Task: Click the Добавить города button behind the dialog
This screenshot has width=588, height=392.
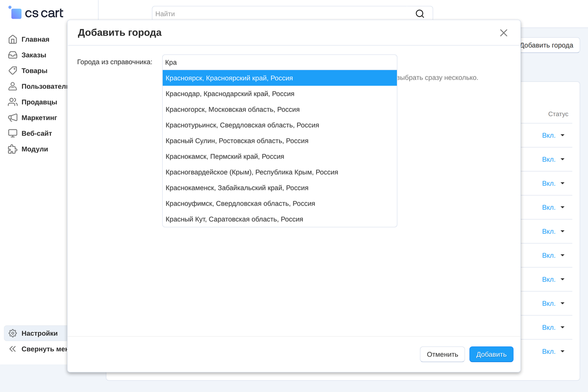Action: (x=549, y=45)
